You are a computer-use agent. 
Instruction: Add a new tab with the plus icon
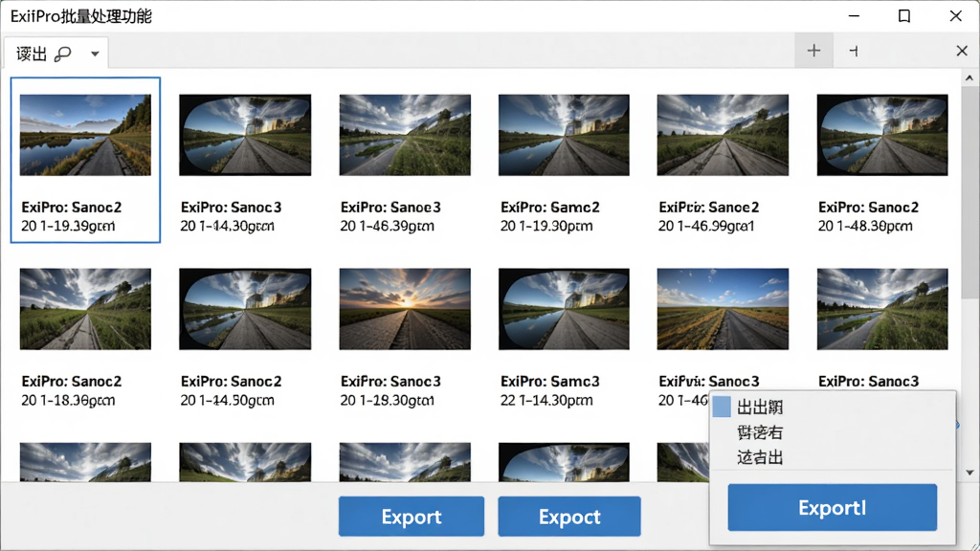point(813,51)
